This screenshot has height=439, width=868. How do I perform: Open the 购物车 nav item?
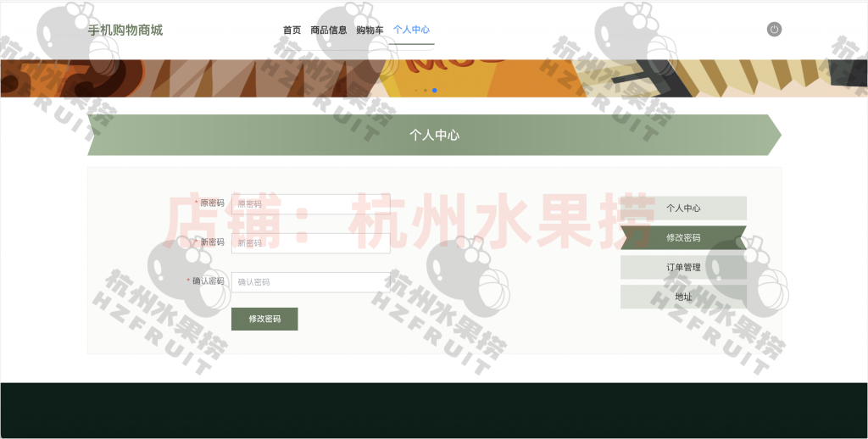[370, 30]
